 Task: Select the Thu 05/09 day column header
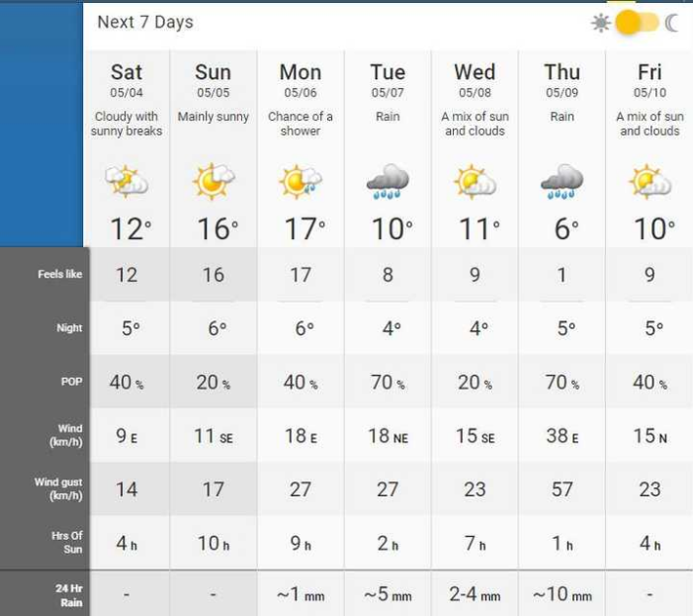(562, 79)
